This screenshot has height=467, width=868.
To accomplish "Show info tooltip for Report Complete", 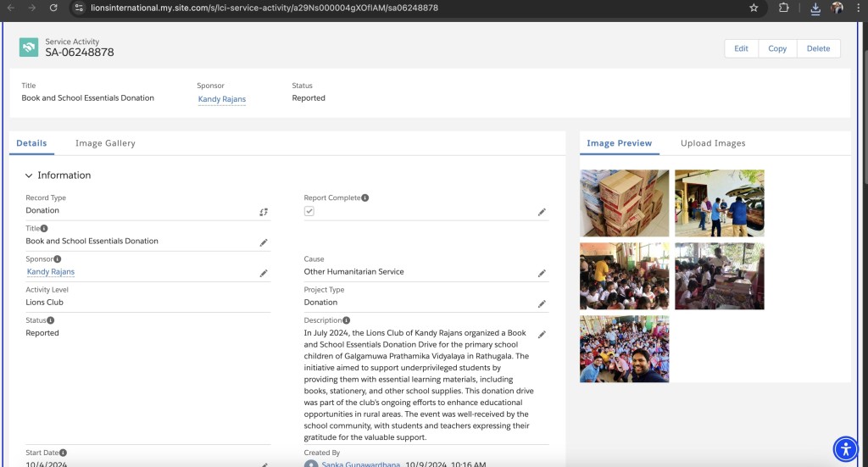I will point(364,197).
